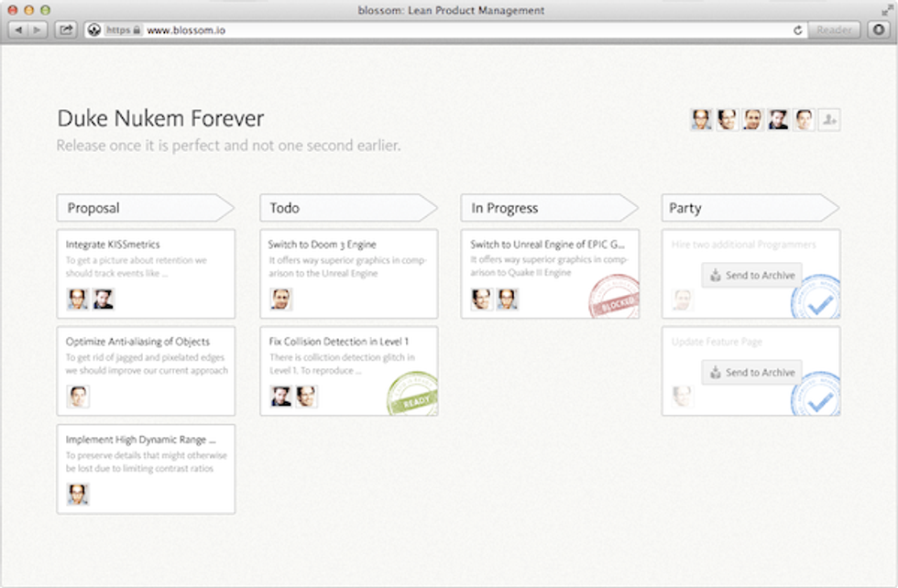The width and height of the screenshot is (898, 588).
Task: Click the add team member icon
Action: (x=829, y=120)
